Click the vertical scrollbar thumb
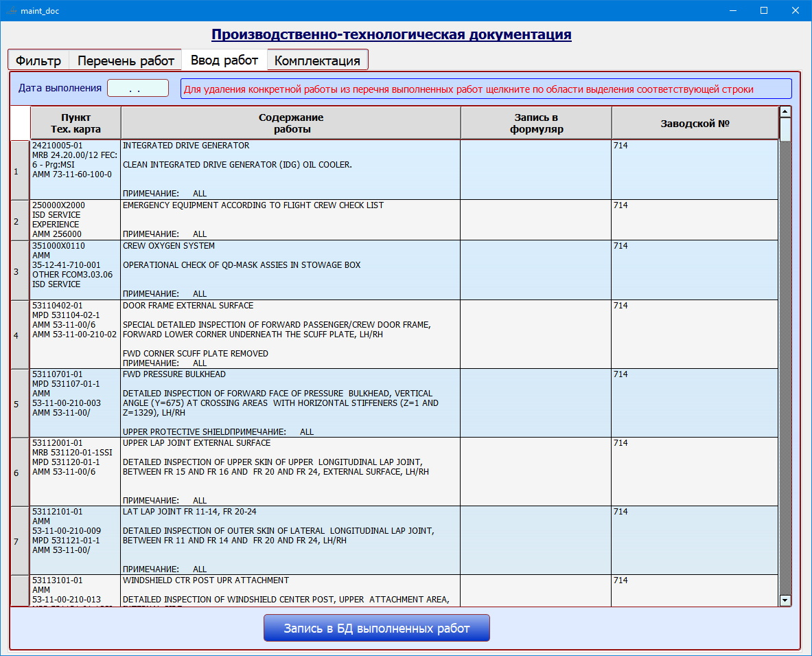The width and height of the screenshot is (812, 656). tap(785, 129)
